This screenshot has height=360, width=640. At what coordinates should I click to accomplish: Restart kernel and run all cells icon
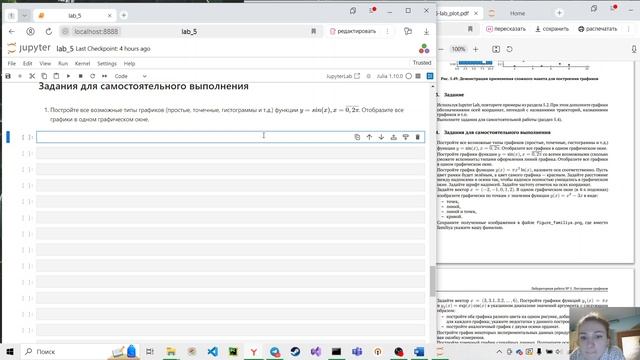[104, 76]
